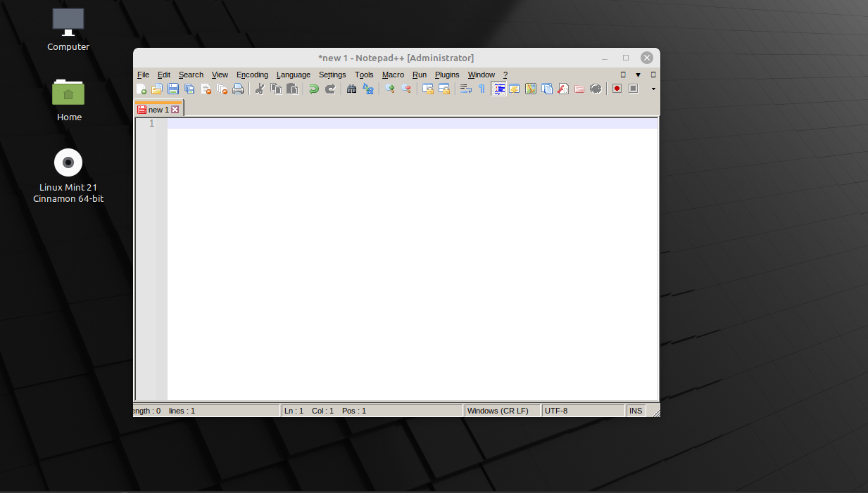This screenshot has width=868, height=493.
Task: Click the Cut scissors icon
Action: (x=260, y=89)
